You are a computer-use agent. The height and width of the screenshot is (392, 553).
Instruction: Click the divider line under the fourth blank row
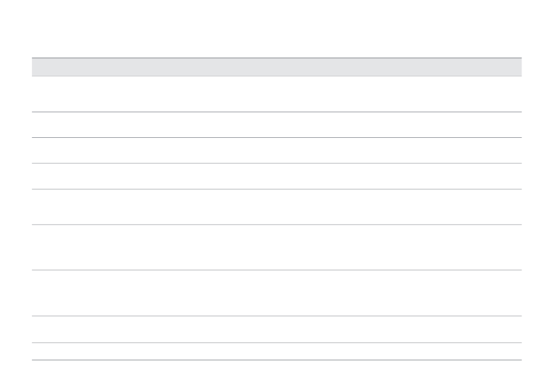pos(276,189)
